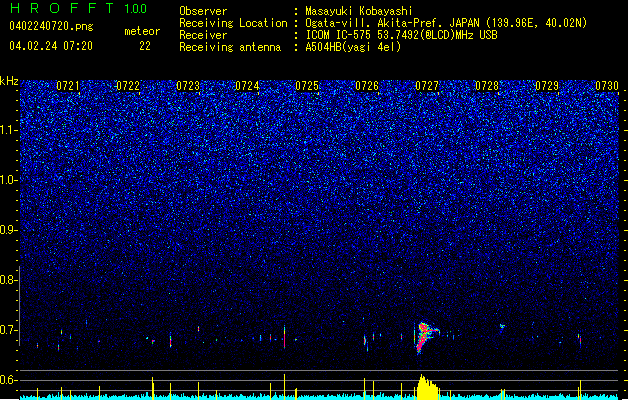Click observer name Masayuki Kobayashi

[359, 11]
